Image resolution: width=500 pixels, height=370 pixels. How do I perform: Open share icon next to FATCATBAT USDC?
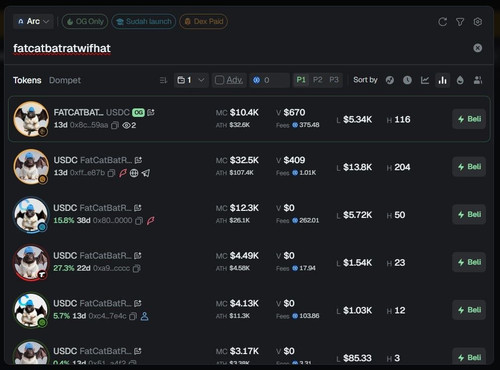coord(151,113)
